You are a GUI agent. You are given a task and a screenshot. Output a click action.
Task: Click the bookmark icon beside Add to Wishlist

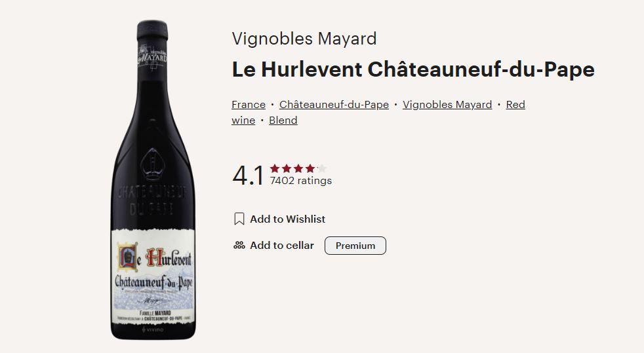tap(239, 219)
